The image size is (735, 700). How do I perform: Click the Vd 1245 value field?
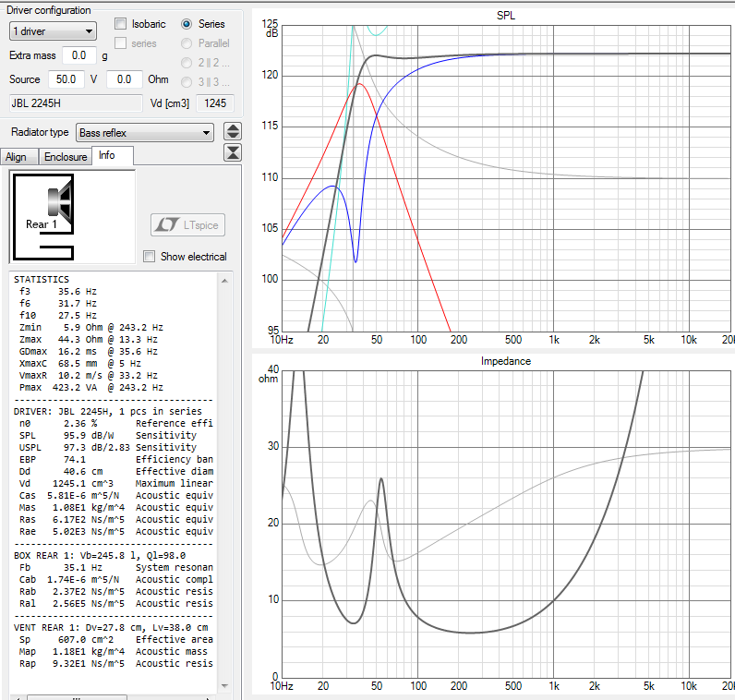[x=215, y=103]
